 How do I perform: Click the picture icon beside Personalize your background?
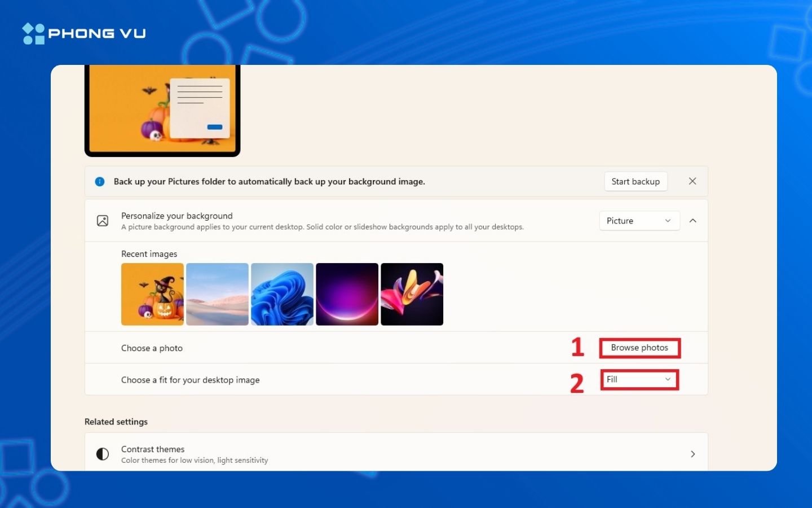(103, 221)
